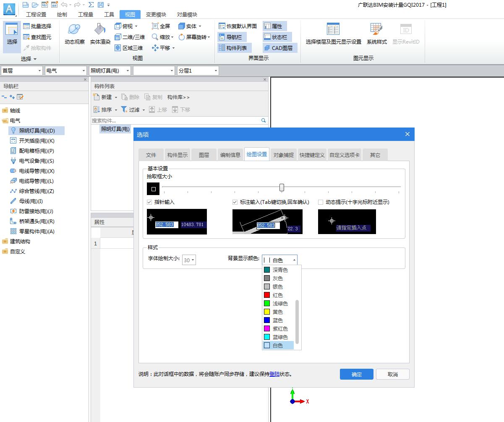504x422 pixels.
Task: Switch to the 文件 options tab
Action: click(151, 155)
